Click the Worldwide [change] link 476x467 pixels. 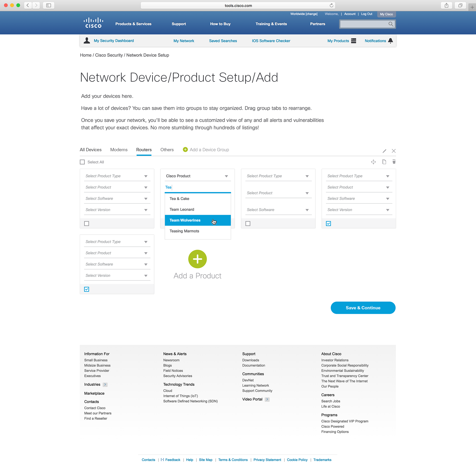[304, 14]
